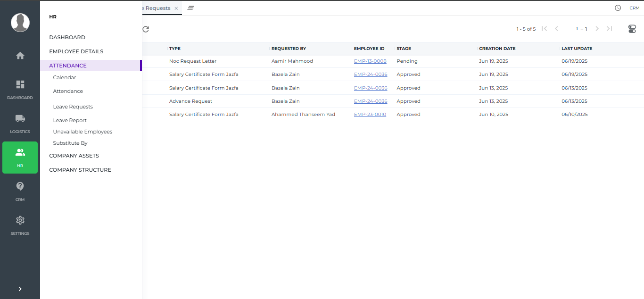Sort by Type column header

click(x=175, y=49)
